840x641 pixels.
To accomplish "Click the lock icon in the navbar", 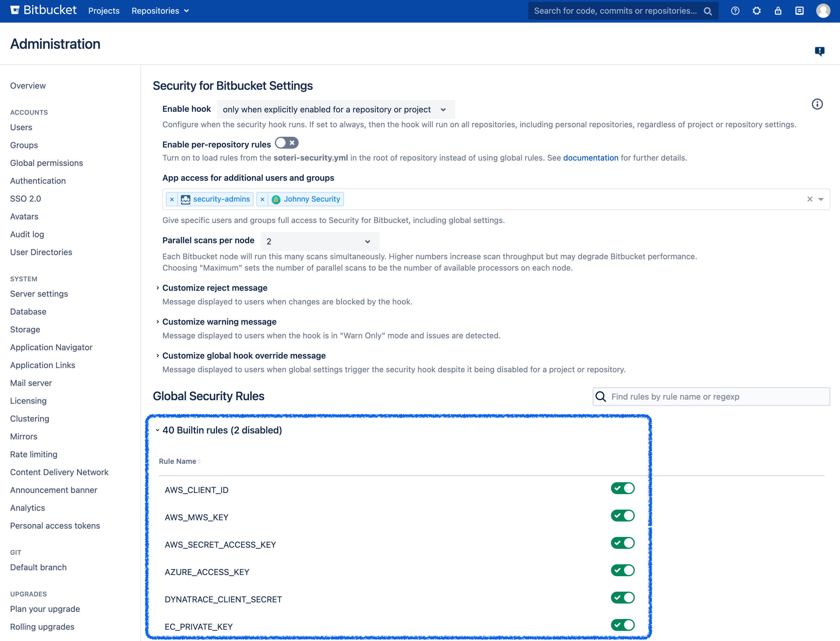I will coord(778,11).
